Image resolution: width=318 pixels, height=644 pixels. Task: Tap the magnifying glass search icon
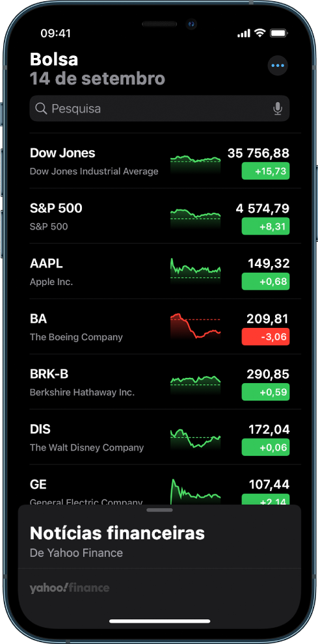[41, 109]
